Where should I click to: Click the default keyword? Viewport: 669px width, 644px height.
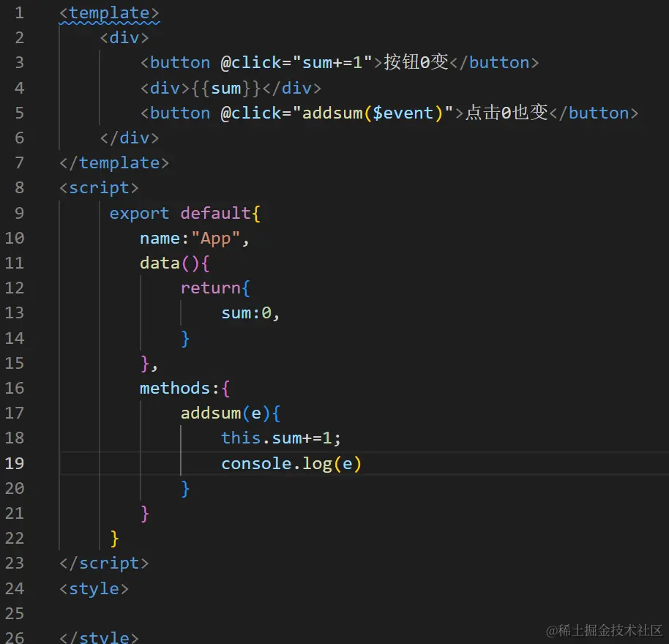pyautogui.click(x=215, y=213)
